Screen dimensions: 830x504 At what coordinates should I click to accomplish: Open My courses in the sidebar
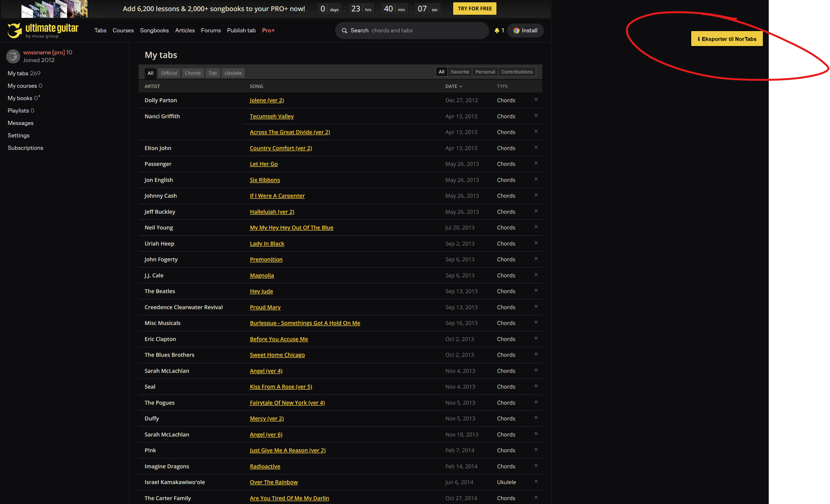tap(25, 86)
